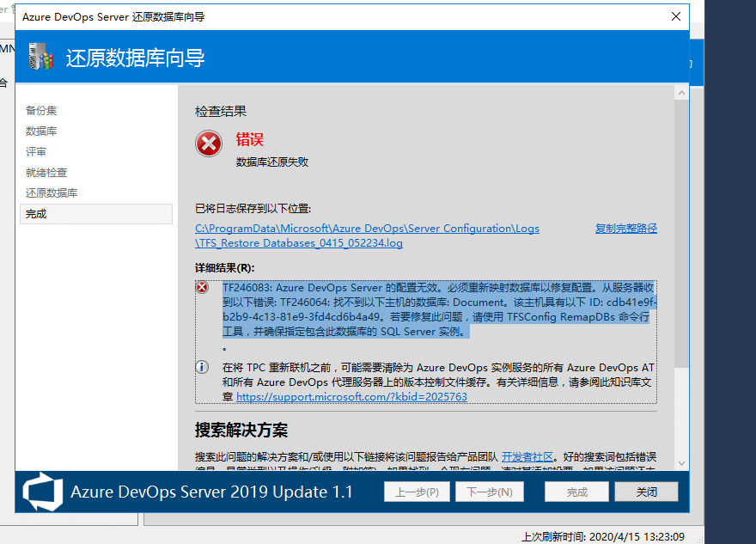Select the 备份集 step in sidebar
Image resolution: width=756 pixels, height=544 pixels.
[41, 111]
